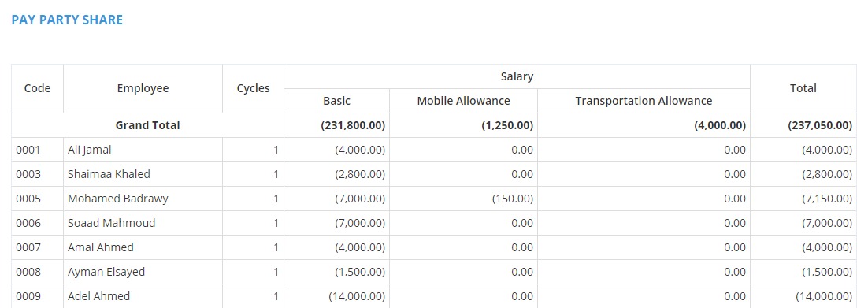Click employee code 0003 cell
Image resolution: width=868 pixels, height=308 pixels.
coord(38,174)
